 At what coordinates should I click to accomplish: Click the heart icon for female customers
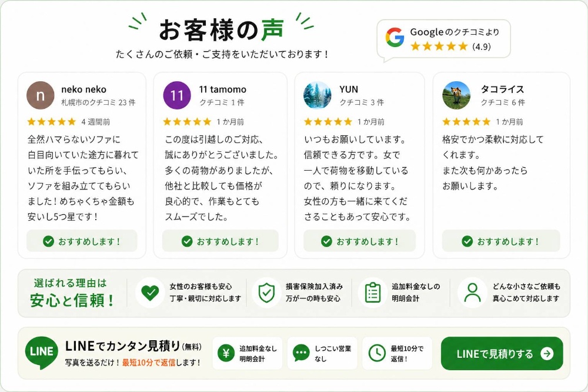pyautogui.click(x=150, y=293)
